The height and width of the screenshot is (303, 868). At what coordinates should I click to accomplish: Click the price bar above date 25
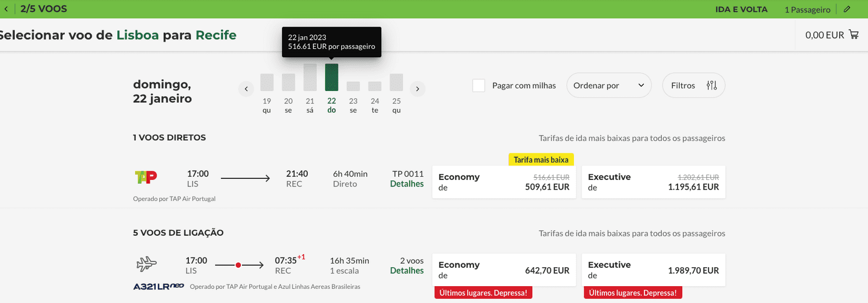click(x=397, y=82)
